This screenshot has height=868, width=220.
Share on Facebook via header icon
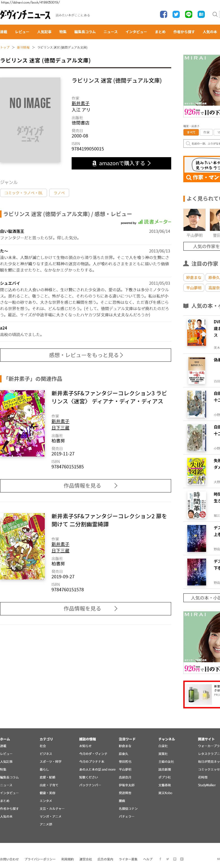[163, 14]
